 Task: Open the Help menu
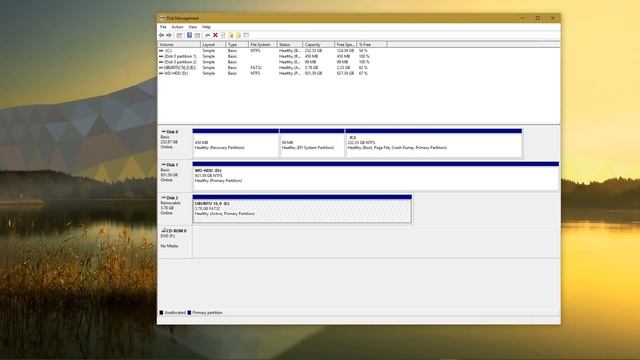pos(207,27)
